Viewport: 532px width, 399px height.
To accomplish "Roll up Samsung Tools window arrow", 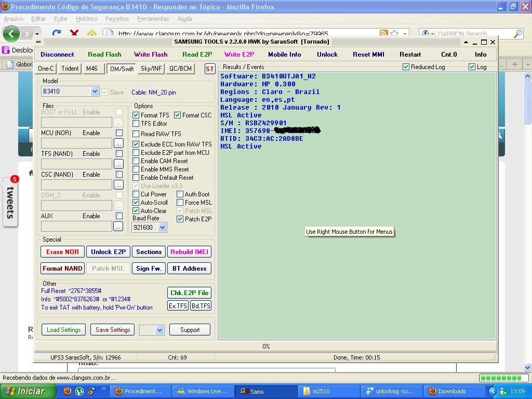I will 466,42.
